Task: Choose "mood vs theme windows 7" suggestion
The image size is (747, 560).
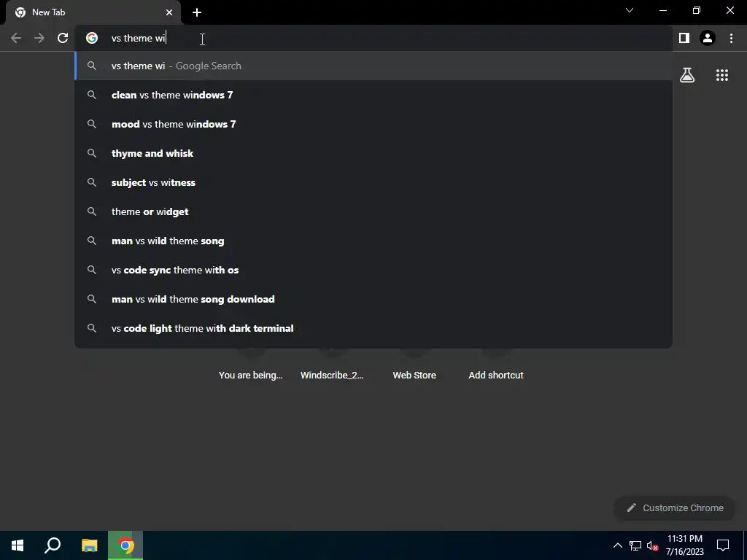Action: click(x=373, y=124)
